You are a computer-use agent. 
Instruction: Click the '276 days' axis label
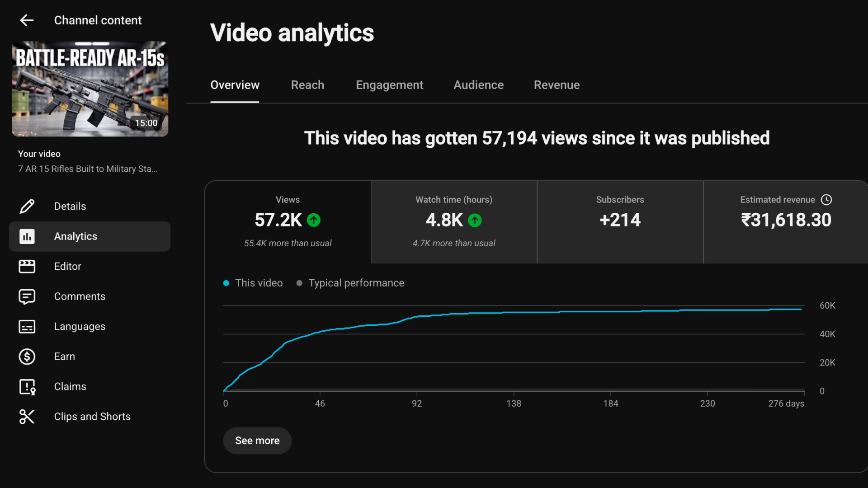click(x=786, y=404)
